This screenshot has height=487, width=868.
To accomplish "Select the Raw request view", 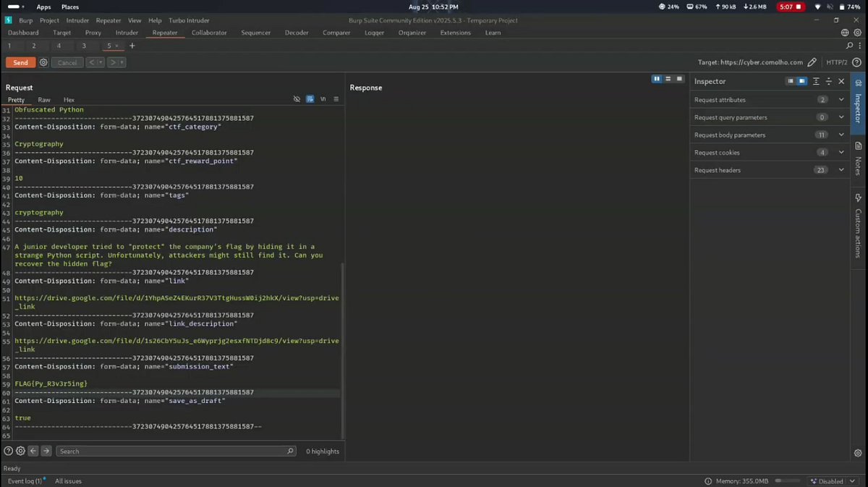I will [x=44, y=100].
